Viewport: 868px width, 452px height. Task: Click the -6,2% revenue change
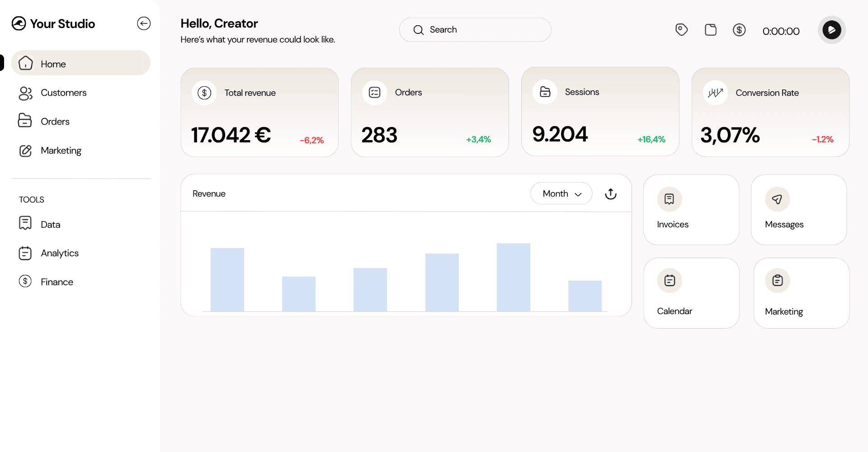(312, 141)
